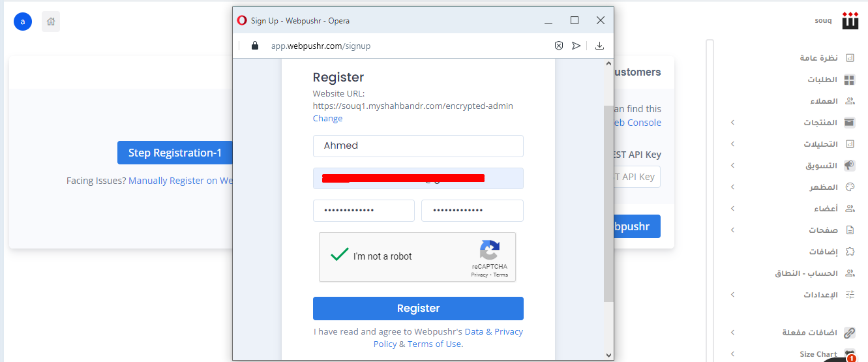The image size is (868, 362).
Task: Open the العملاء menu item
Action: (x=824, y=101)
